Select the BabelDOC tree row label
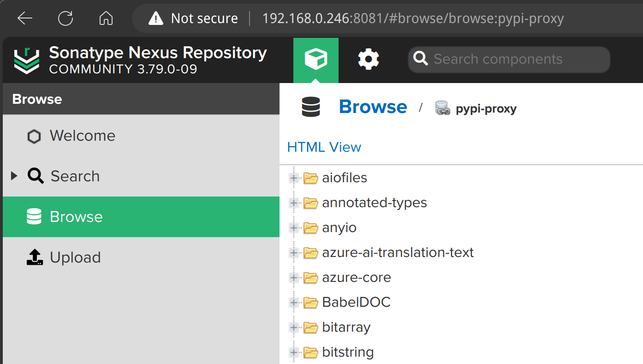Viewport: 643px width, 364px height. pyautogui.click(x=357, y=303)
